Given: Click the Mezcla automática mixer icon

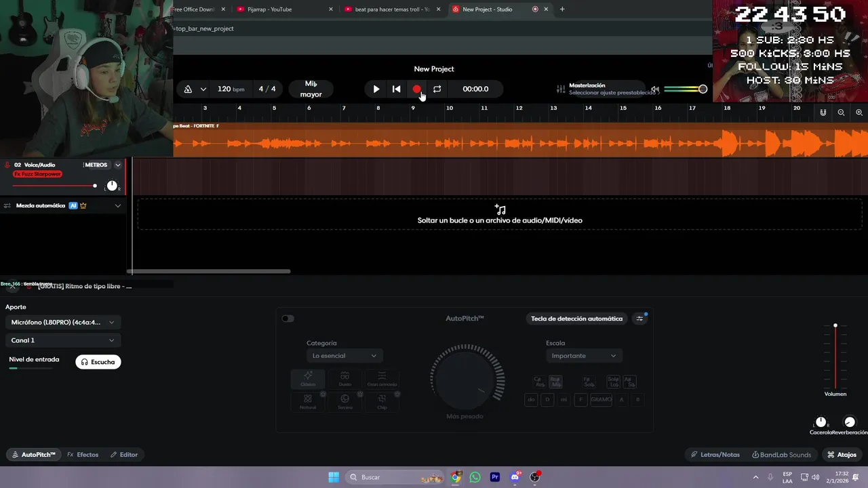Looking at the screenshot, I should 7,205.
